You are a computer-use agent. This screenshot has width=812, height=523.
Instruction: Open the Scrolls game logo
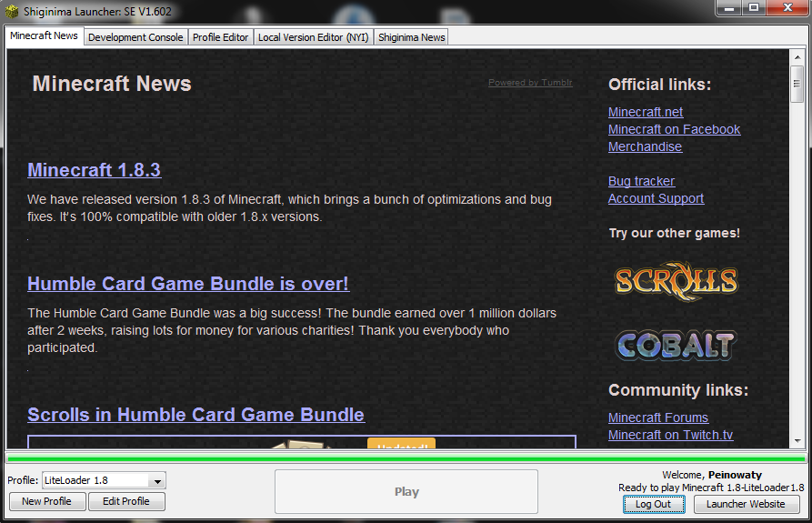coord(677,281)
